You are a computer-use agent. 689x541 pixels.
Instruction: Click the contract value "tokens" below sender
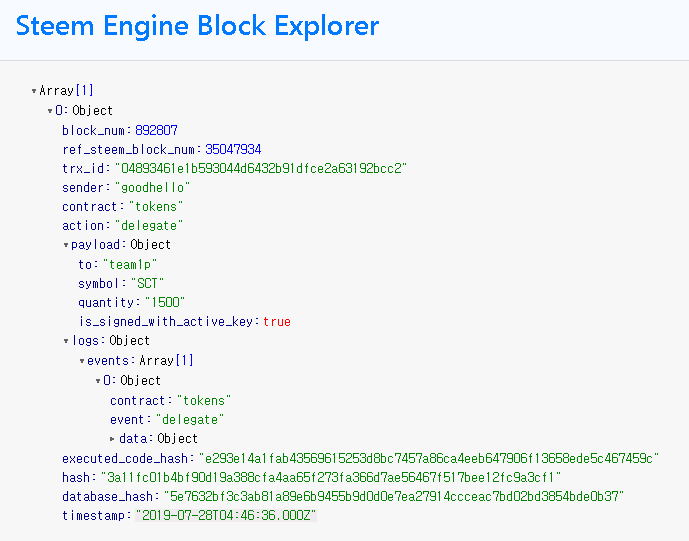pos(156,207)
